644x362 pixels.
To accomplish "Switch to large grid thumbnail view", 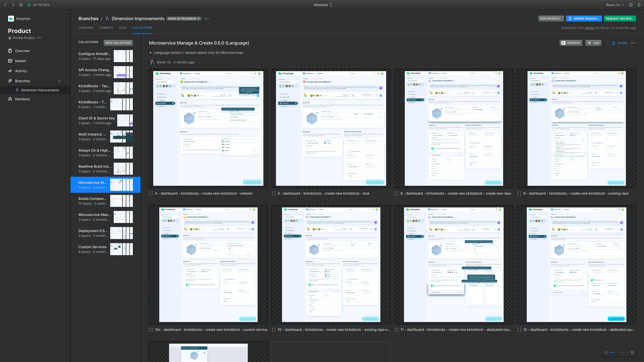I will (632, 352).
